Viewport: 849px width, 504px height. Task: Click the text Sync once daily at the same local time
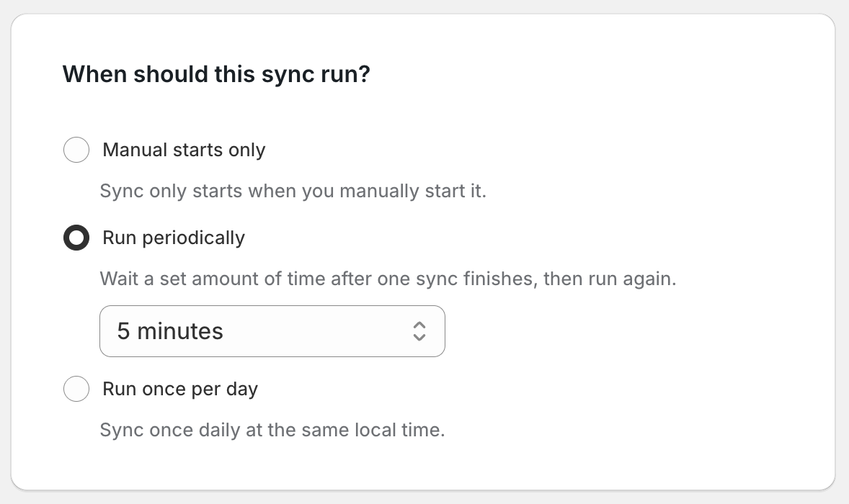coord(272,430)
